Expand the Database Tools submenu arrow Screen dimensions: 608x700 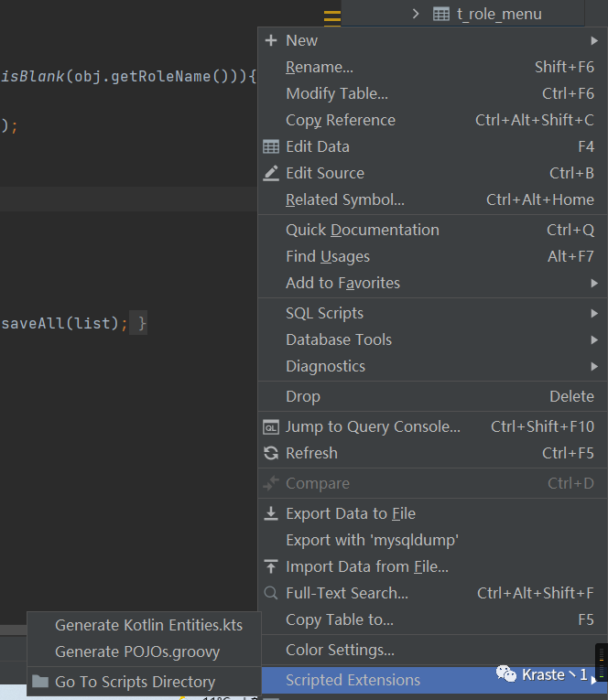[x=594, y=339]
